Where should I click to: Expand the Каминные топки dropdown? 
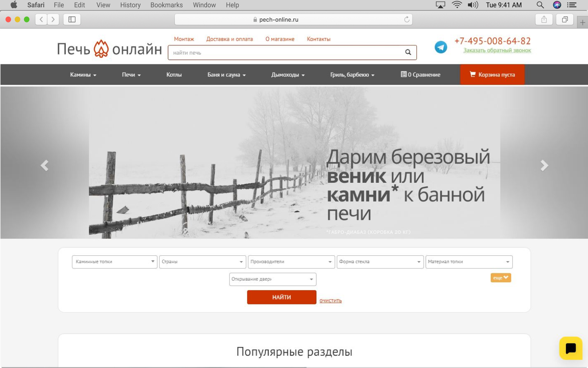click(114, 262)
